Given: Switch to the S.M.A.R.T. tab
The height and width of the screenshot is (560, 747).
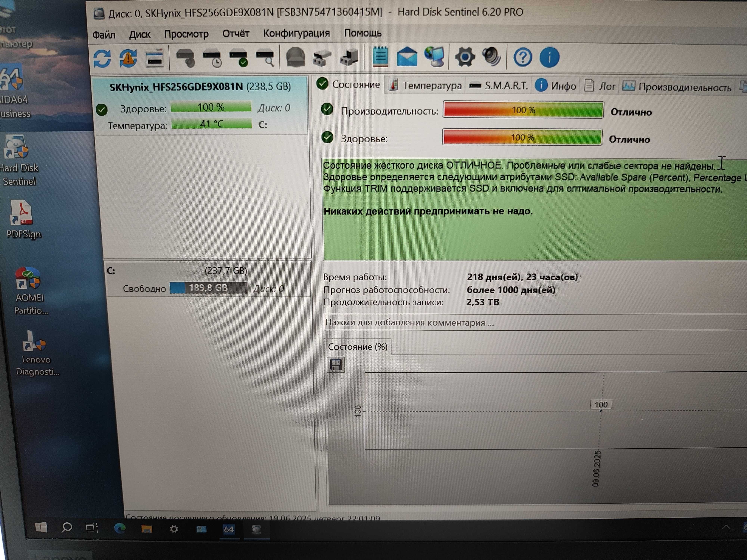Looking at the screenshot, I should coord(499,85).
